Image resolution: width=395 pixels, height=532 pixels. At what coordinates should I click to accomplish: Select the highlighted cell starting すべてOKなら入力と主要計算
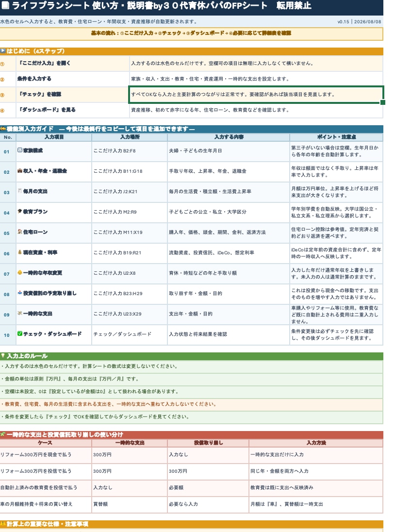(x=256, y=94)
